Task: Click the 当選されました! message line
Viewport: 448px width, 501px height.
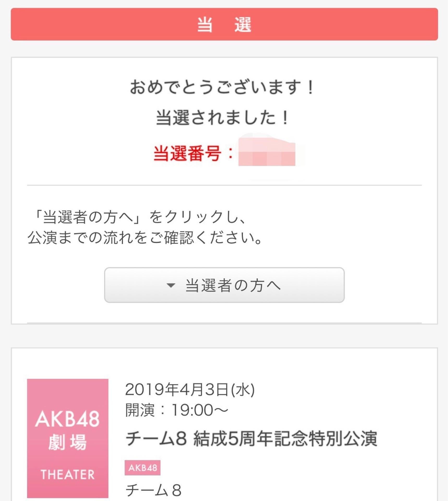Action: [222, 117]
